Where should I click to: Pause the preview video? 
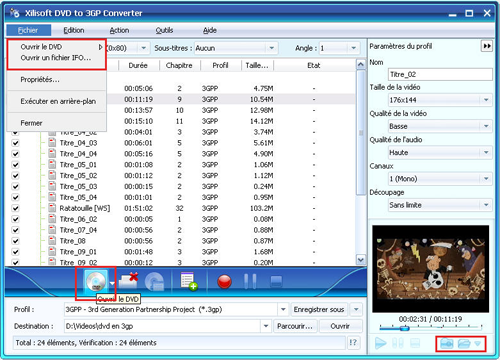pos(398,343)
